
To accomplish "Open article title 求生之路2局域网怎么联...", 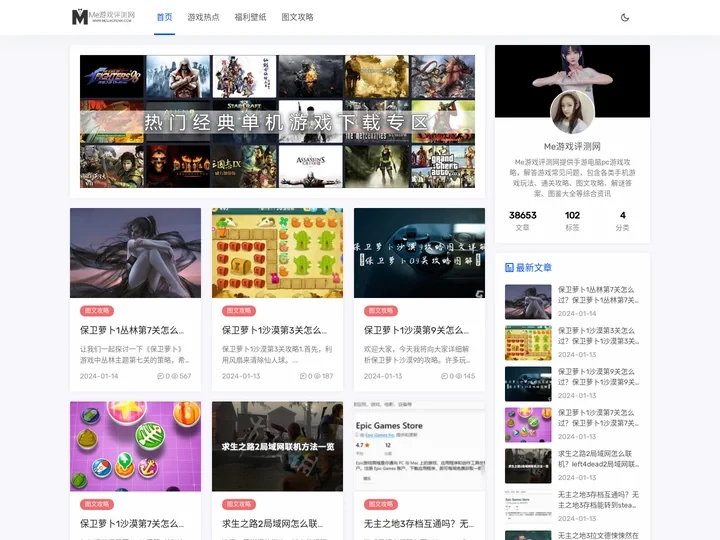I will coord(272,523).
